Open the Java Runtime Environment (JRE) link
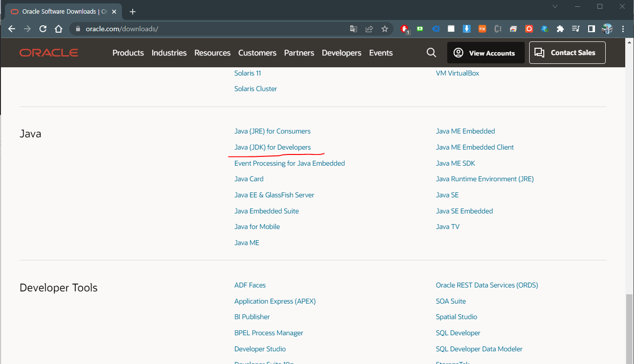 [x=485, y=179]
